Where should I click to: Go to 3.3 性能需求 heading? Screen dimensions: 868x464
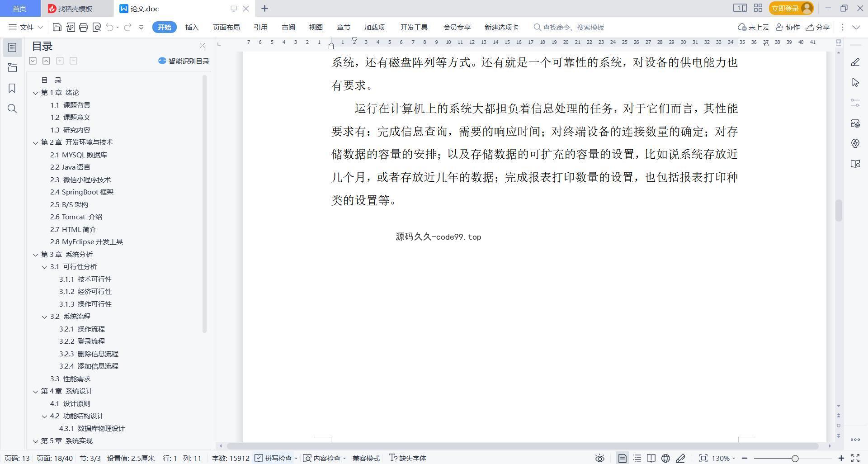point(70,379)
